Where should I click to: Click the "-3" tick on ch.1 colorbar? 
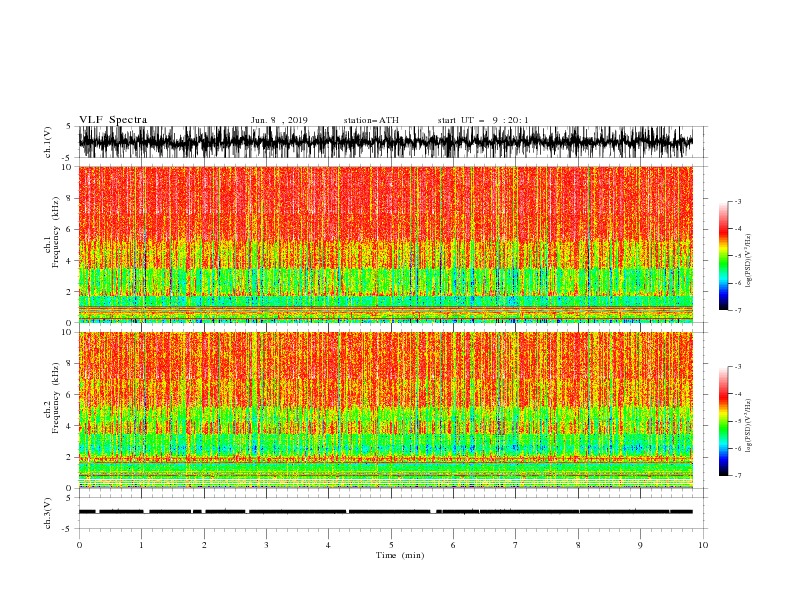pos(737,201)
